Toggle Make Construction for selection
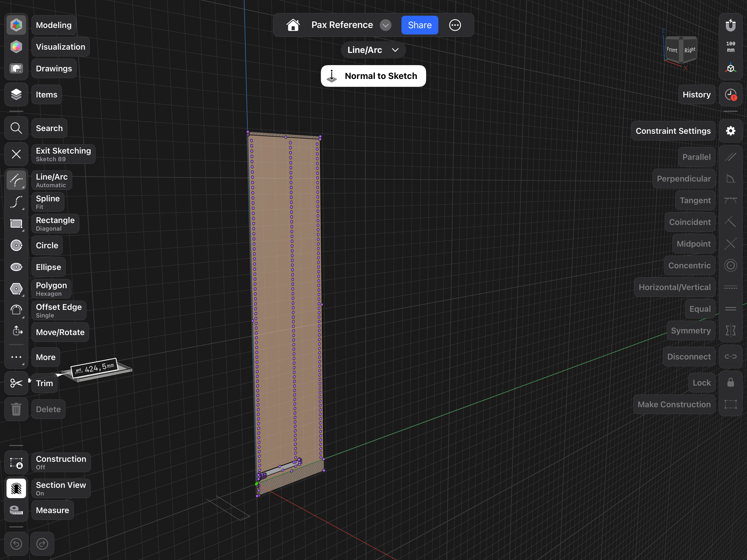The width and height of the screenshot is (747, 560). pyautogui.click(x=730, y=404)
